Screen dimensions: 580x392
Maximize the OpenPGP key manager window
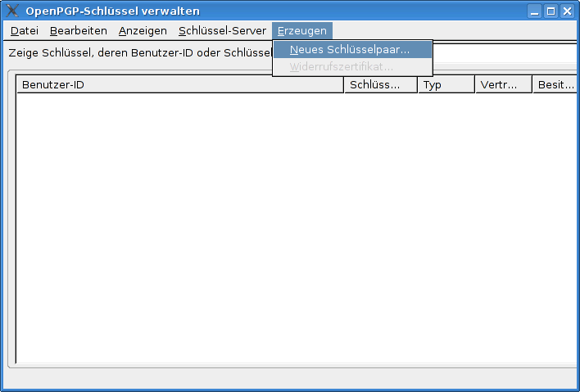(551, 11)
